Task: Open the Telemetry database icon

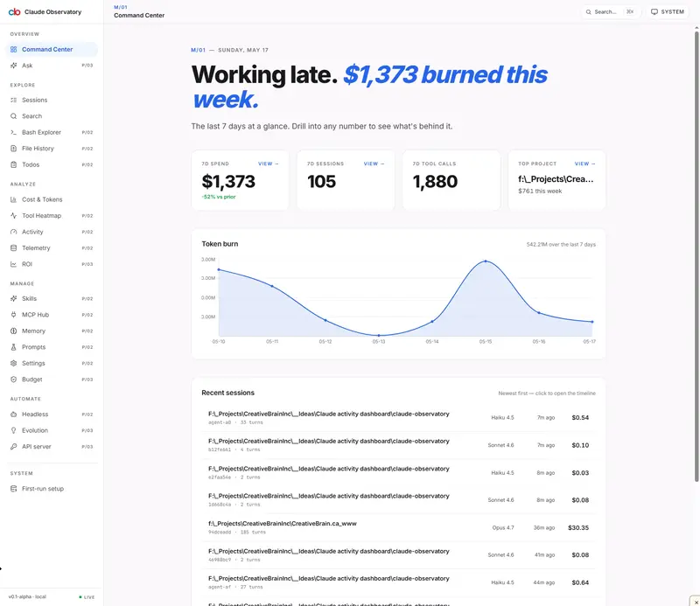Action: point(13,247)
